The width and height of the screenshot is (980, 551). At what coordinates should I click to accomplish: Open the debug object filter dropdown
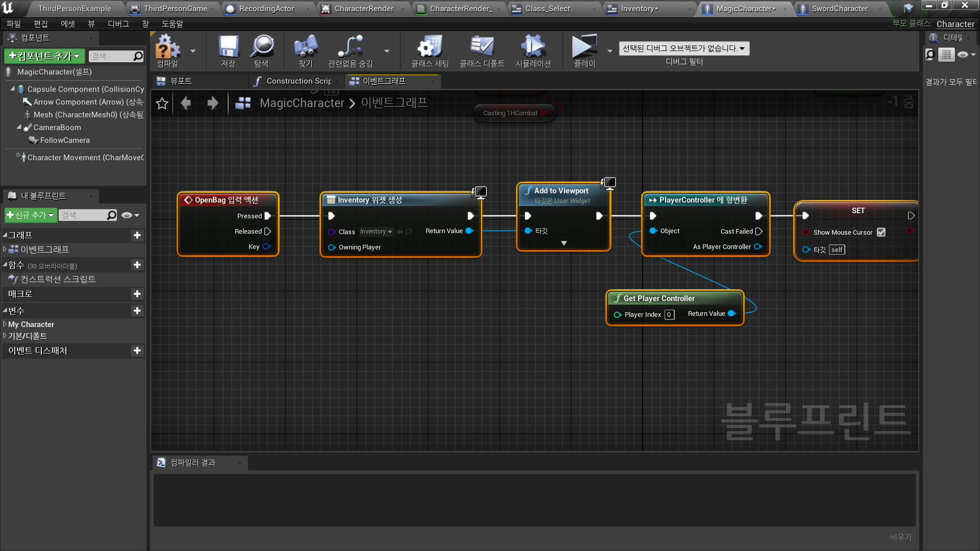tap(684, 48)
